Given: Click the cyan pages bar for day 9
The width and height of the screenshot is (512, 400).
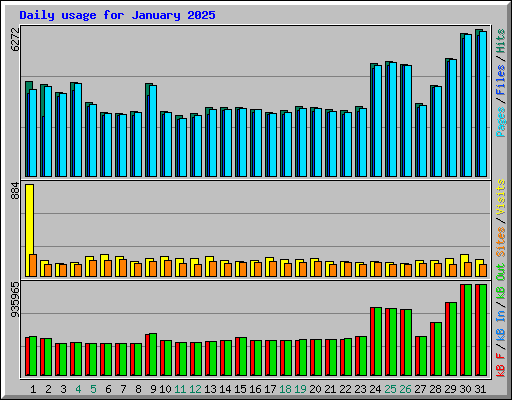Looking at the screenshot, I should coord(153,131).
